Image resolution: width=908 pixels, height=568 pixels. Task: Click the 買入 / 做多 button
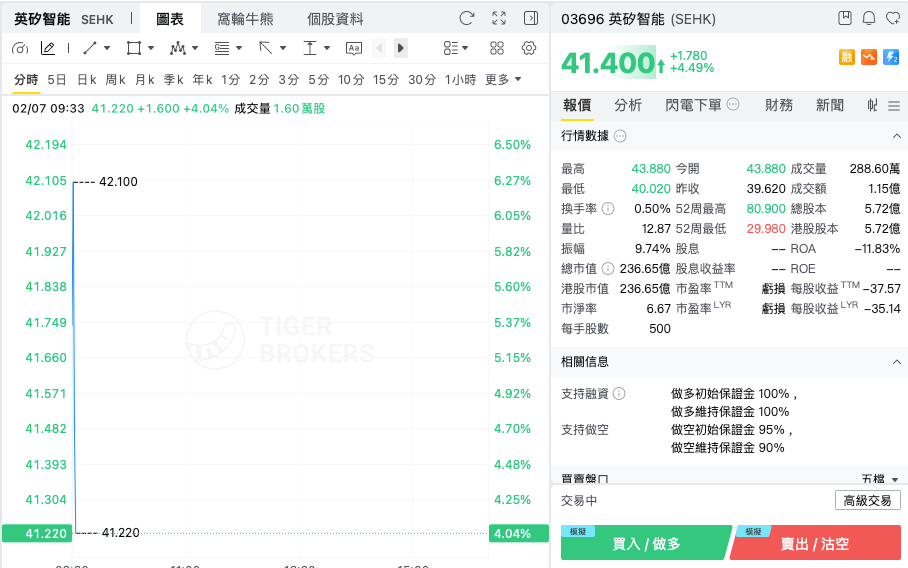click(646, 543)
